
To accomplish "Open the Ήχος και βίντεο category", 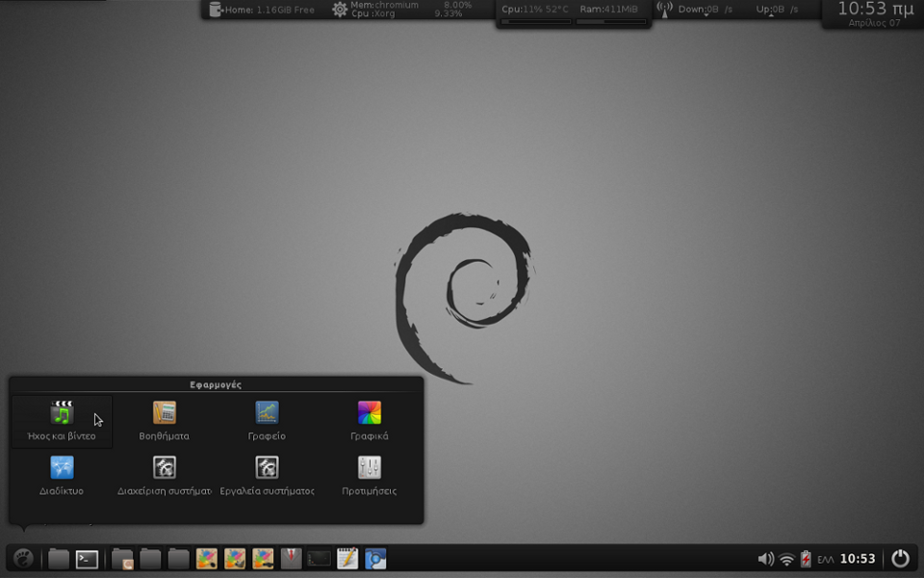I will tap(62, 421).
